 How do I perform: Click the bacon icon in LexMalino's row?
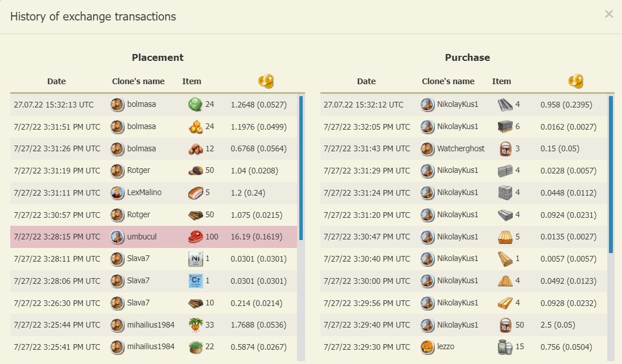pos(195,193)
